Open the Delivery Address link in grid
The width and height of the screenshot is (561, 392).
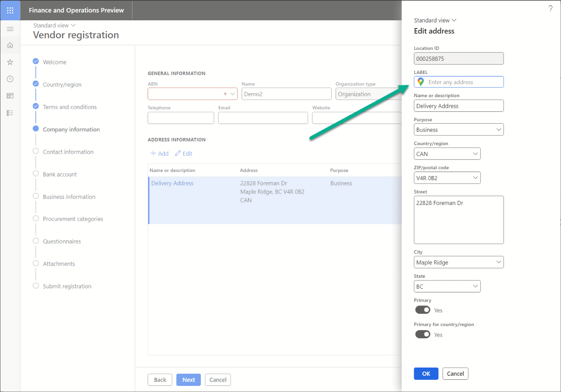[172, 183]
